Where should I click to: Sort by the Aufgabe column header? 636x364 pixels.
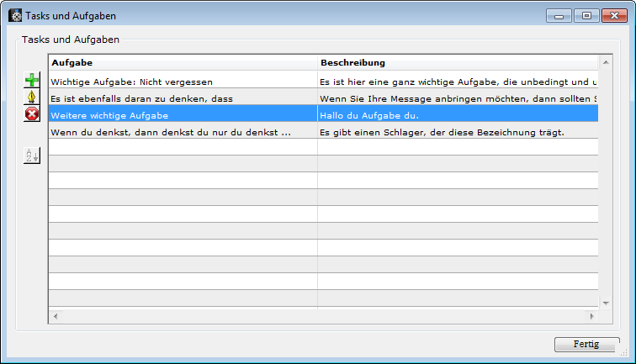pos(183,63)
